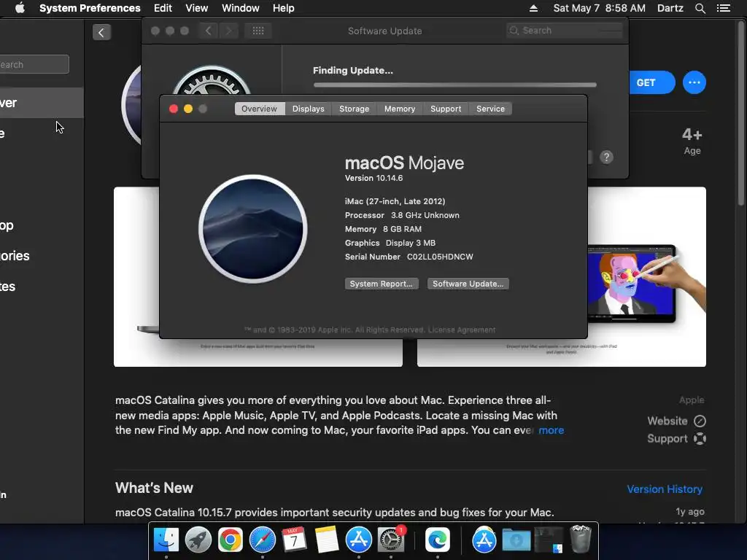Click the Processor 3.8 GHz Unknown line

(402, 215)
